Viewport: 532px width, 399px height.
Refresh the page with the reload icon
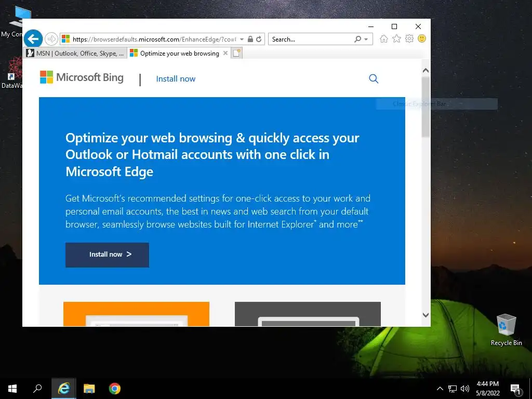pyautogui.click(x=259, y=39)
